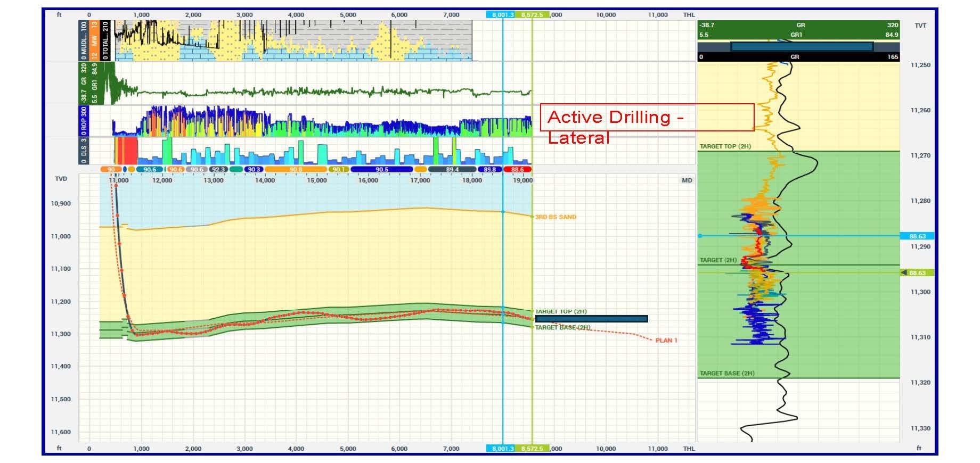
Task: Select the 90.1 olive inclination segment pill
Action: [x=339, y=169]
